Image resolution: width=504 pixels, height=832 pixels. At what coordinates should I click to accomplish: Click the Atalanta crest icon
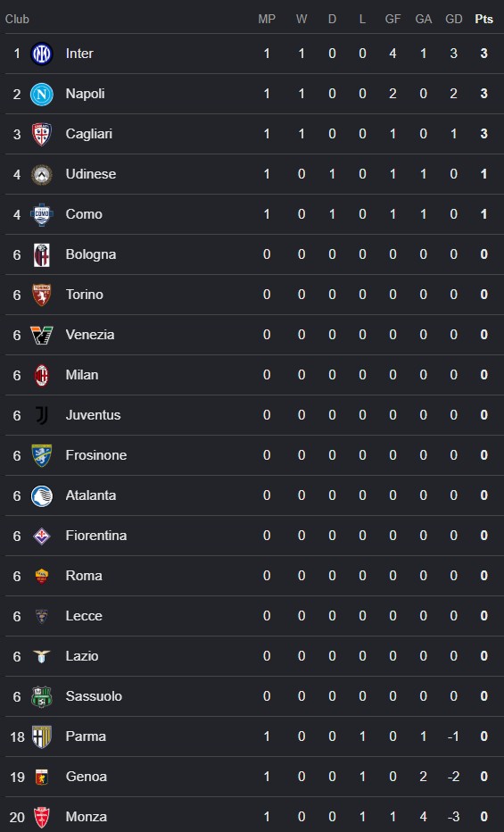[41, 495]
